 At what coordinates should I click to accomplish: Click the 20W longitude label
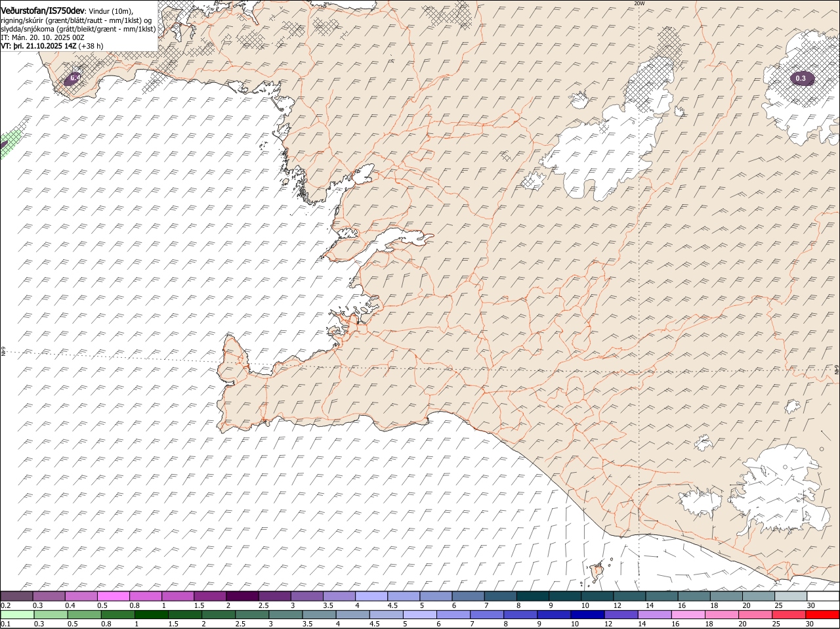[x=639, y=3]
